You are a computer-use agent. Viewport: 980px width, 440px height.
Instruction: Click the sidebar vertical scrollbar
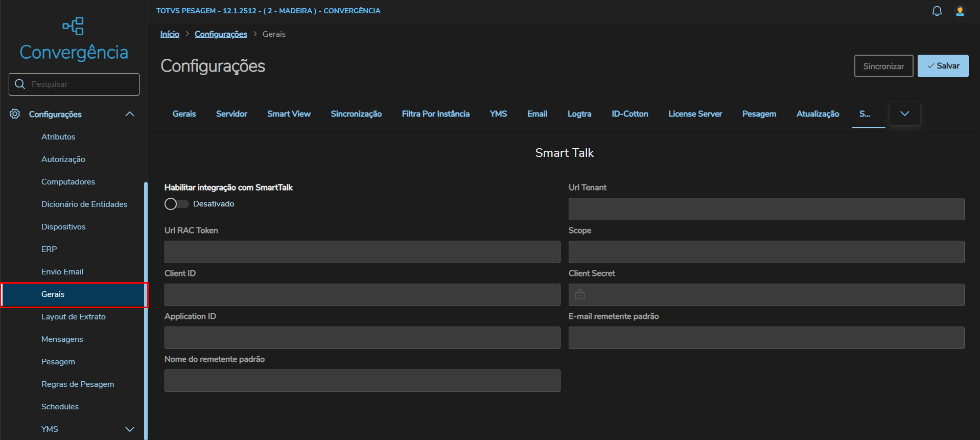[146, 307]
